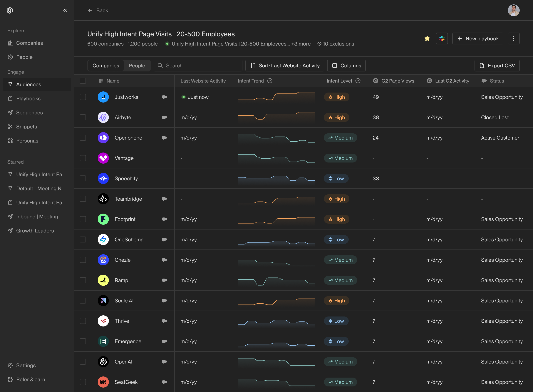Collapse the sidebar with double chevron
The width and height of the screenshot is (533, 392).
coord(65,10)
